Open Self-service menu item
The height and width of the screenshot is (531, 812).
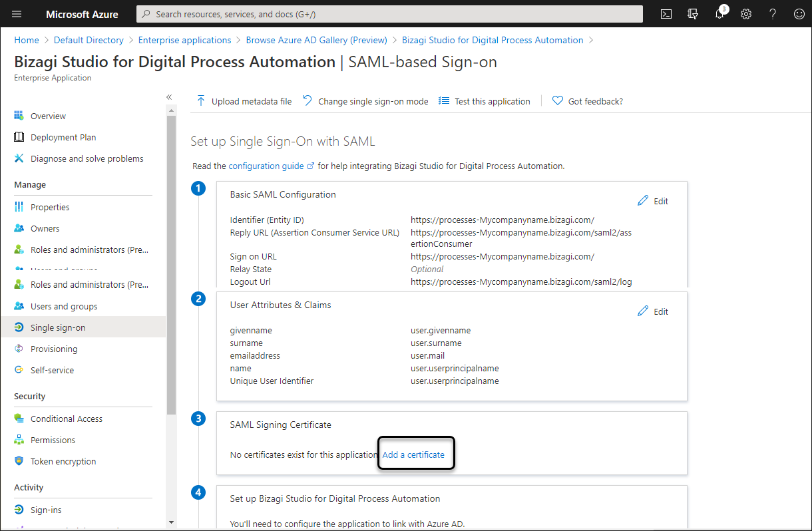point(52,370)
